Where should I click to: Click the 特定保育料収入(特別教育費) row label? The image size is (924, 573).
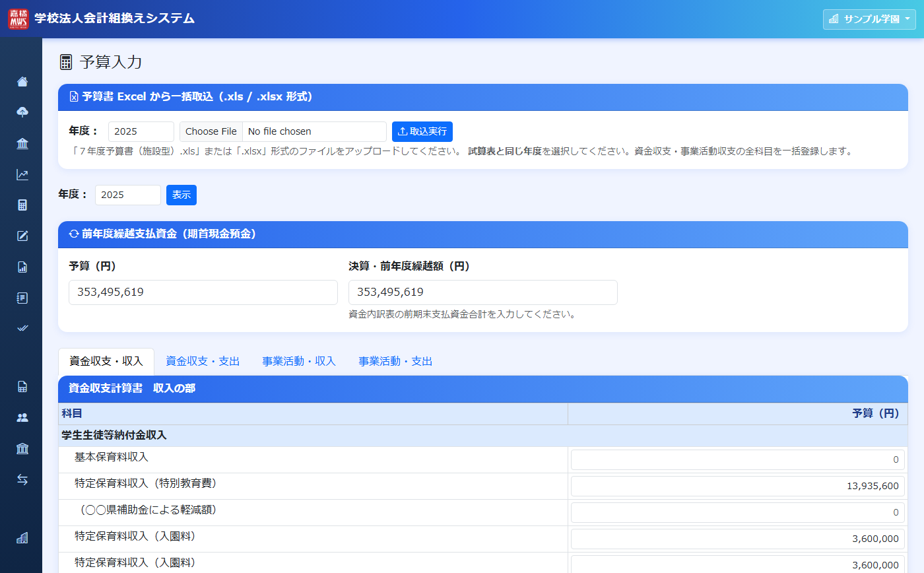coord(146,483)
